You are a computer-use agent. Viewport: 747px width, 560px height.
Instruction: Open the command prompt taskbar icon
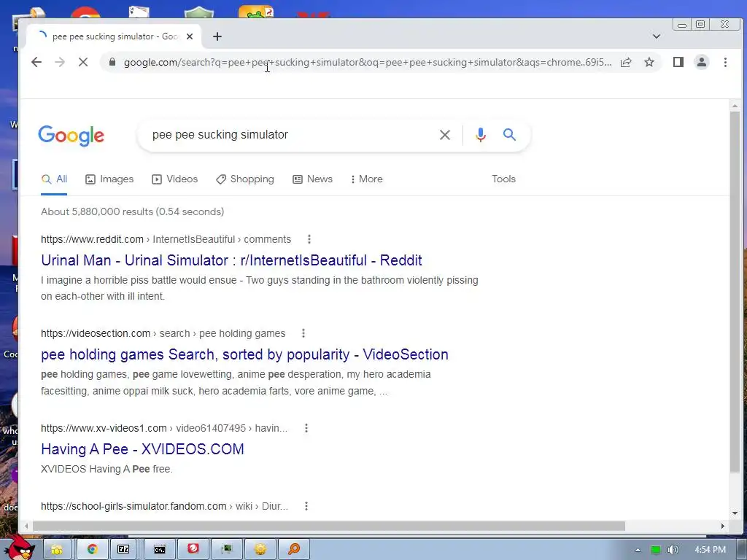coord(160,550)
